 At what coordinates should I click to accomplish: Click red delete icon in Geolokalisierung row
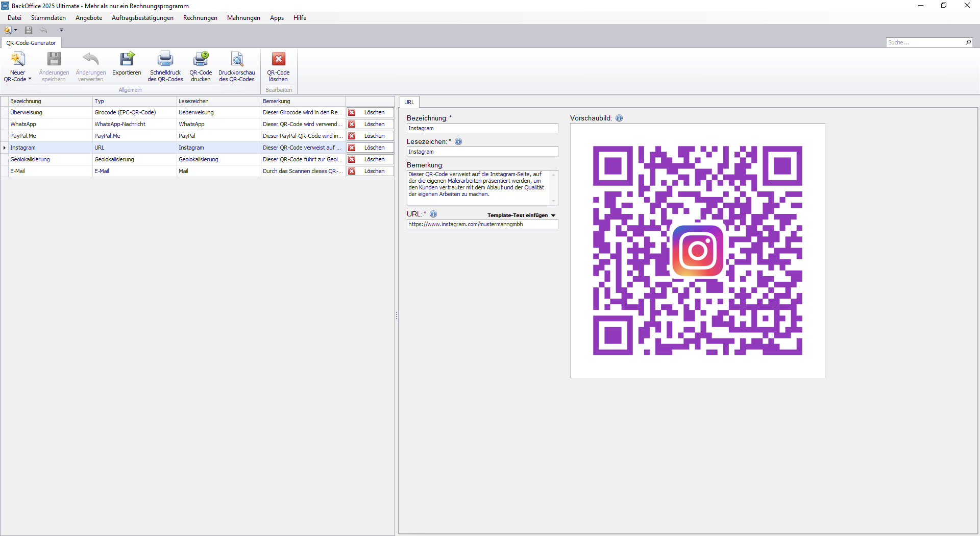352,159
